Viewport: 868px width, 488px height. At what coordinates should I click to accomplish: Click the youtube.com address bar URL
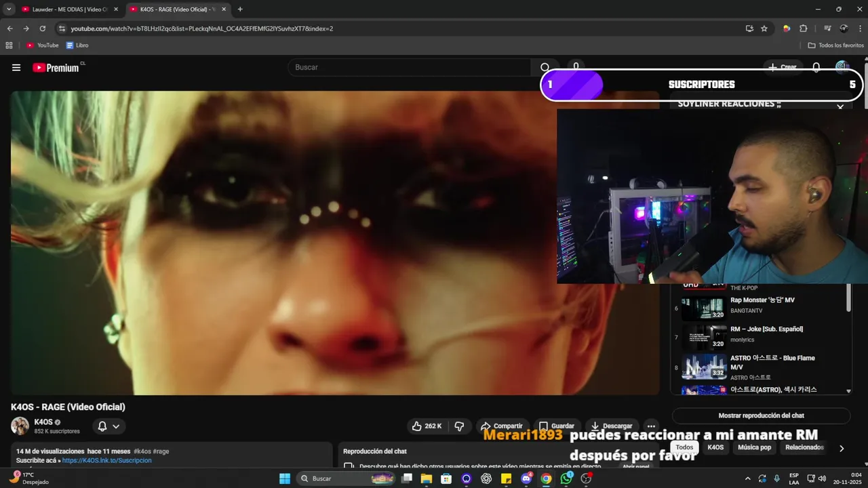tap(202, 28)
